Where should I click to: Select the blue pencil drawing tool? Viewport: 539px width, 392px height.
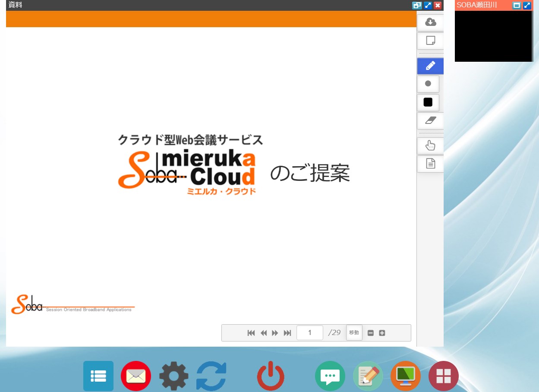coord(430,66)
